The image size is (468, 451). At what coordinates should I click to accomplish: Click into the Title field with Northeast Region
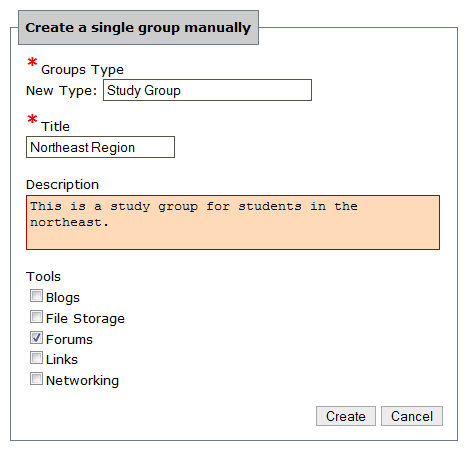click(100, 147)
